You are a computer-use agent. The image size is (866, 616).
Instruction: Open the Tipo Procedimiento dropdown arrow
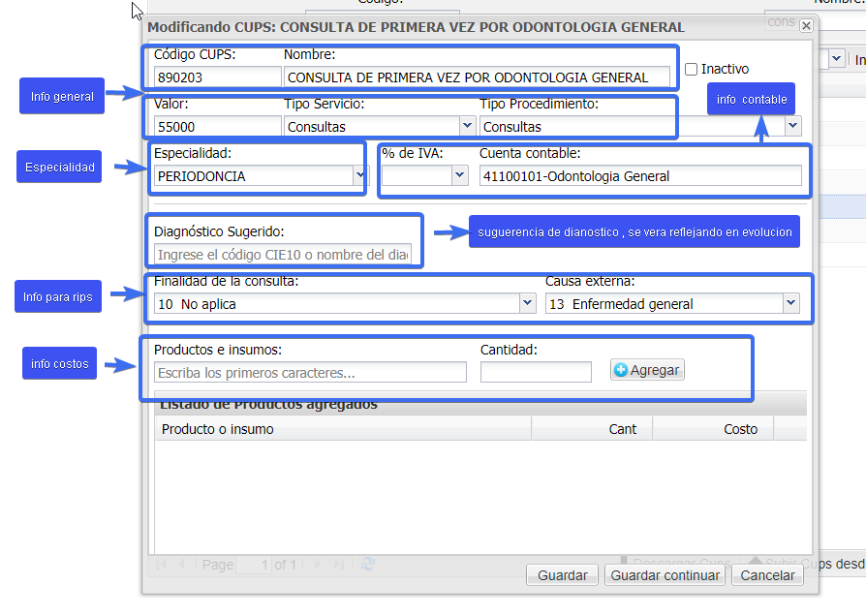793,126
